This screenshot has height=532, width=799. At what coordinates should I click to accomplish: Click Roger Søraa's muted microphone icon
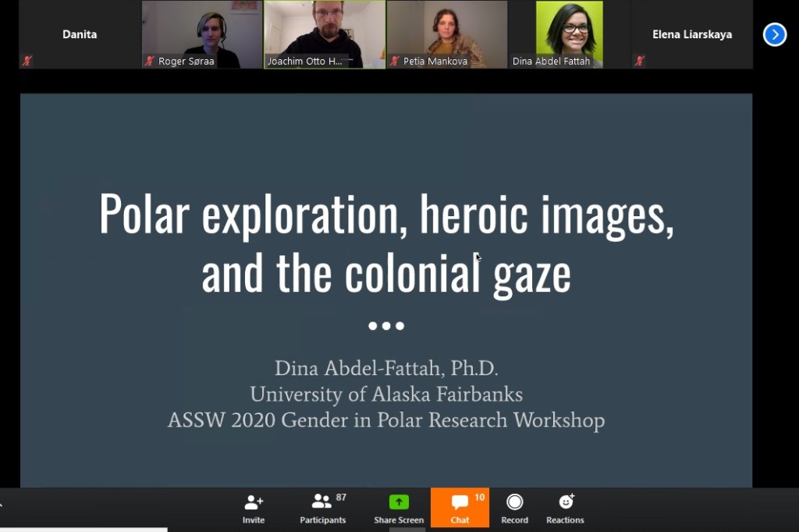coord(150,61)
